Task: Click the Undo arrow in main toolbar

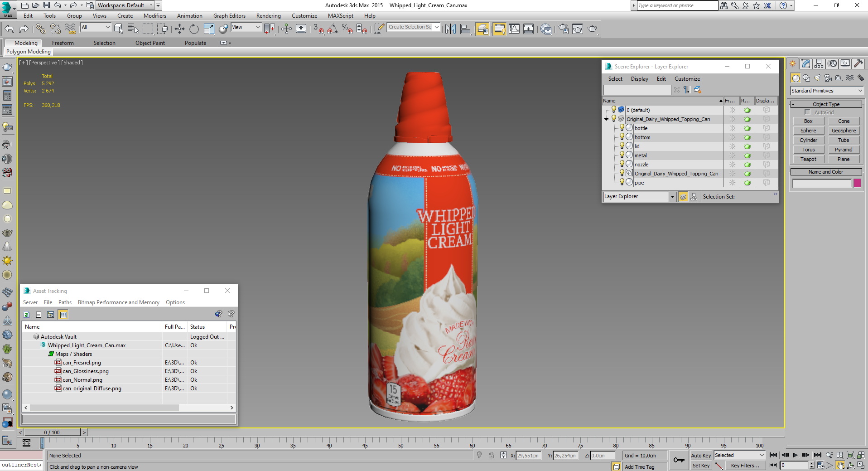Action: 10,29
